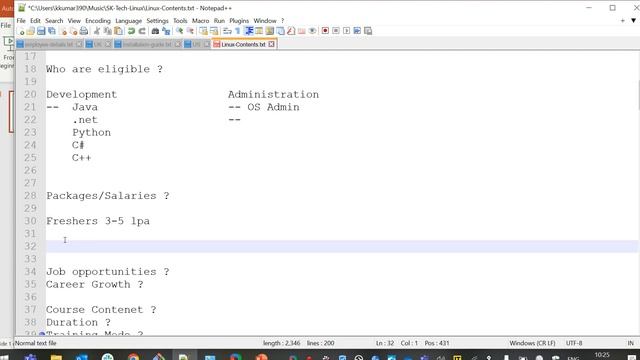This screenshot has width=640, height=360.
Task: Click the vertical scrollbar thumb
Action: (638, 95)
